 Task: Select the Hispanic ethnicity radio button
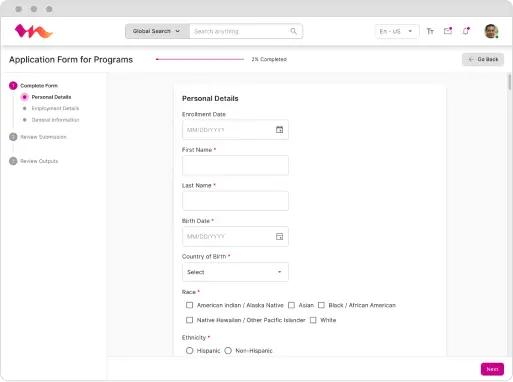tap(189, 351)
